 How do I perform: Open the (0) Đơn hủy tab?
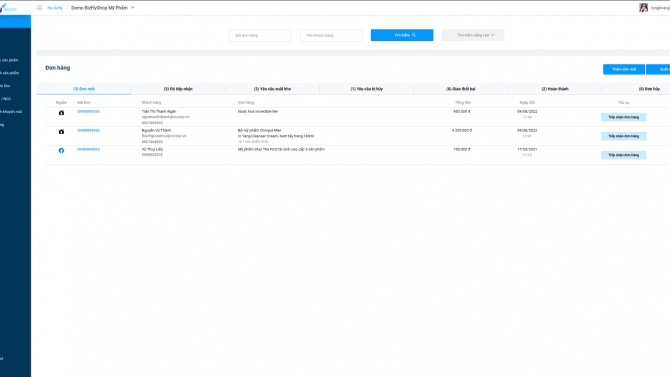[x=649, y=89]
